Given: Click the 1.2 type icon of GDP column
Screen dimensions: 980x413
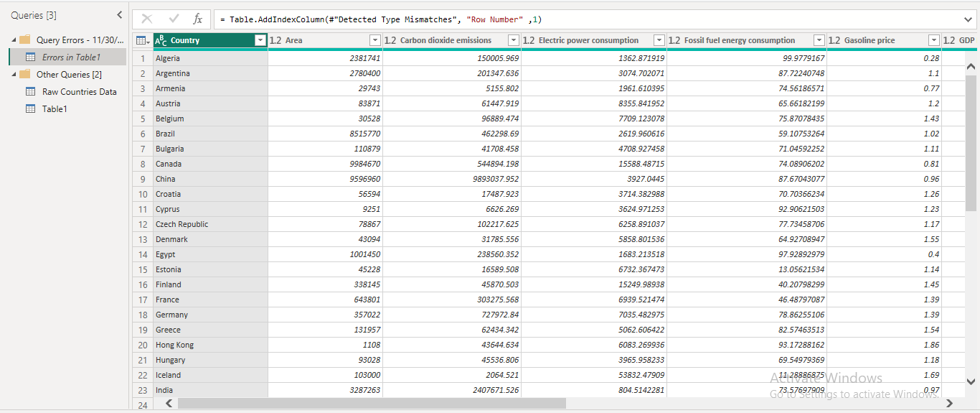Looking at the screenshot, I should coord(949,41).
